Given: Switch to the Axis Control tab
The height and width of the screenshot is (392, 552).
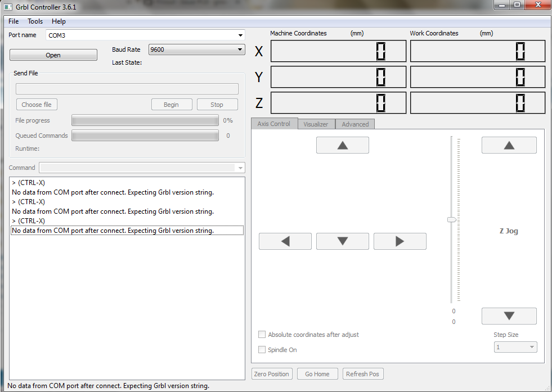Looking at the screenshot, I should point(274,124).
